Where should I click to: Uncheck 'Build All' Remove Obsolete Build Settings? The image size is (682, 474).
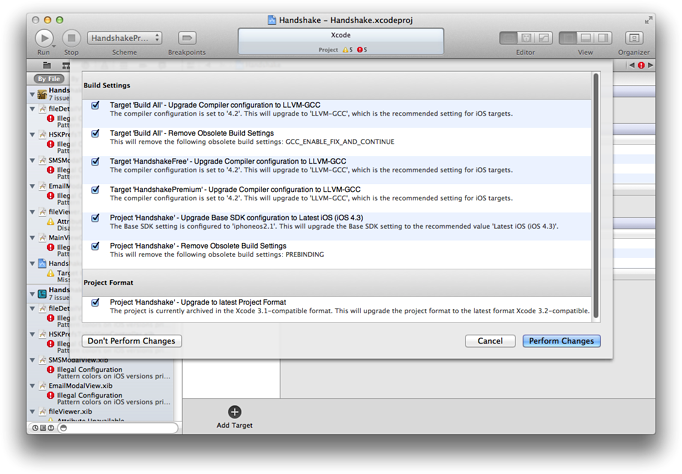(x=95, y=134)
